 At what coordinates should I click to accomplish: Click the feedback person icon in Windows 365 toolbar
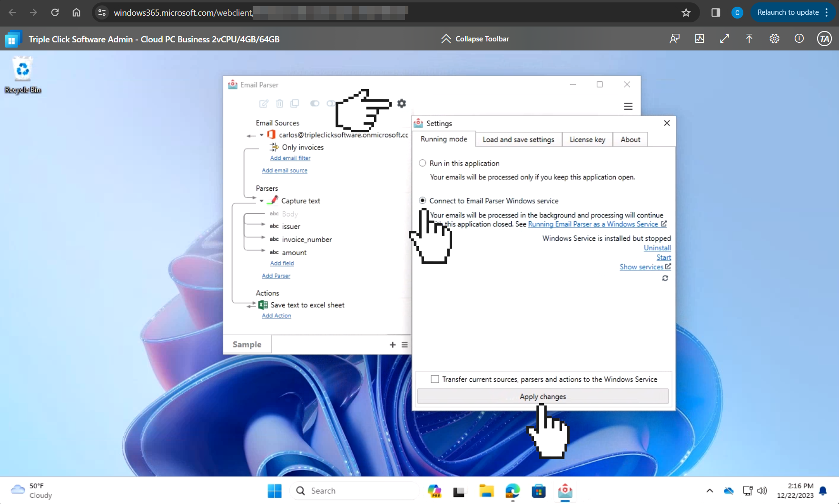point(674,39)
